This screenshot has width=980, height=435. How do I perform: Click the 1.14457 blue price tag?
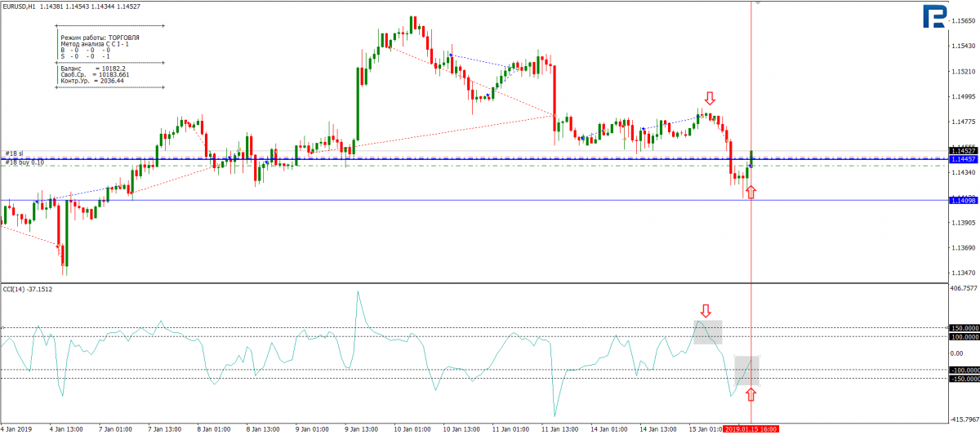(x=964, y=160)
